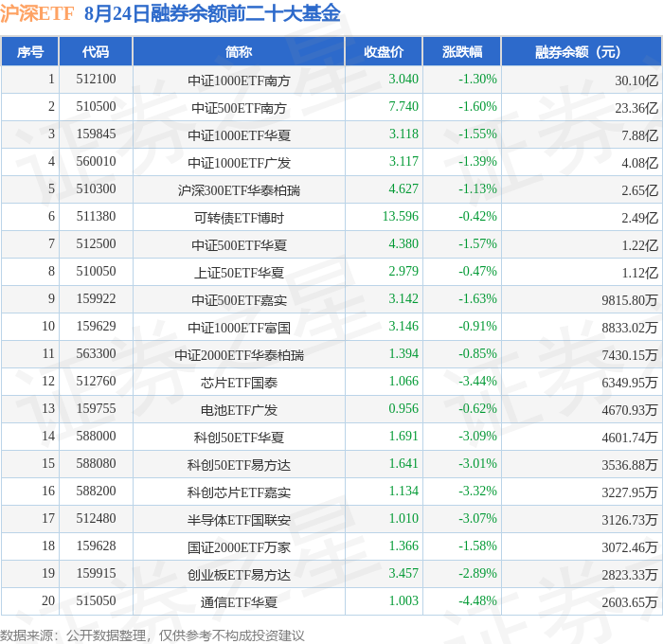The image size is (663, 644).
Task: Click 通信ETF华夏 in the last row
Action: click(x=239, y=602)
